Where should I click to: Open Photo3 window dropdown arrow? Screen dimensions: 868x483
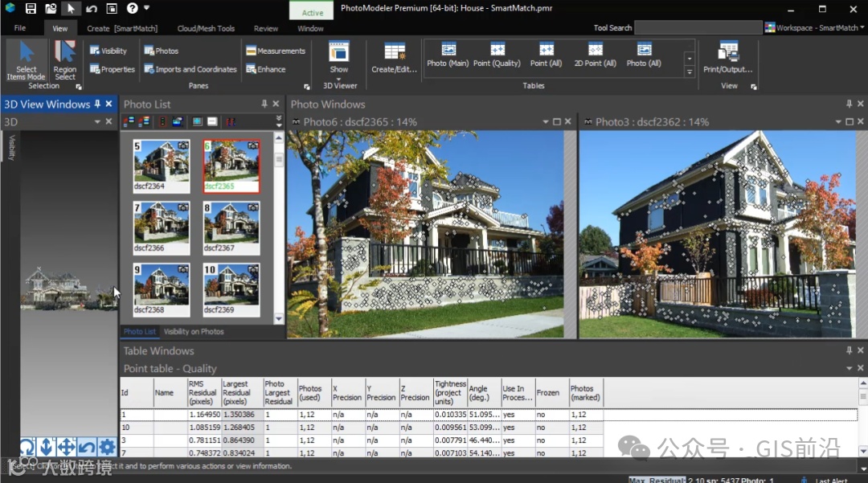point(838,121)
